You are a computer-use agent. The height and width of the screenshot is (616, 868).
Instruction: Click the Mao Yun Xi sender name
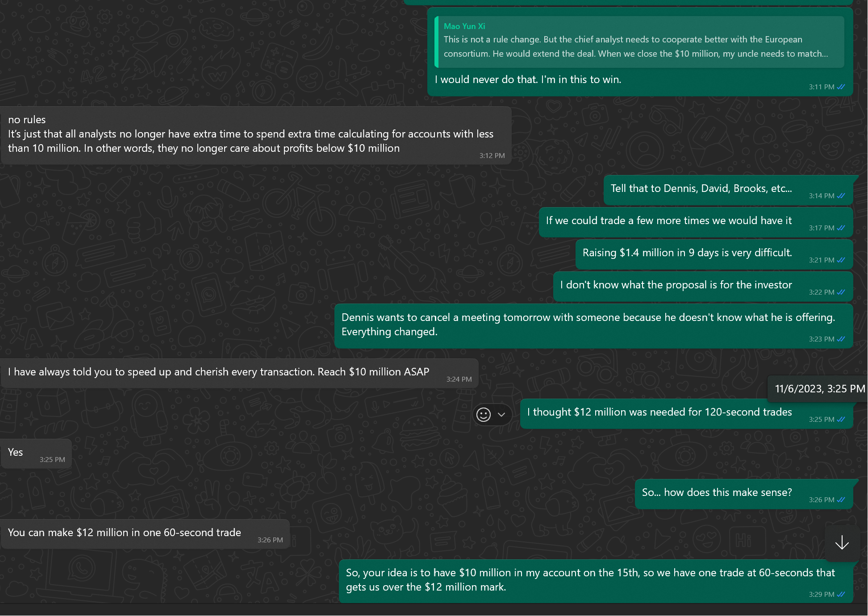(464, 26)
